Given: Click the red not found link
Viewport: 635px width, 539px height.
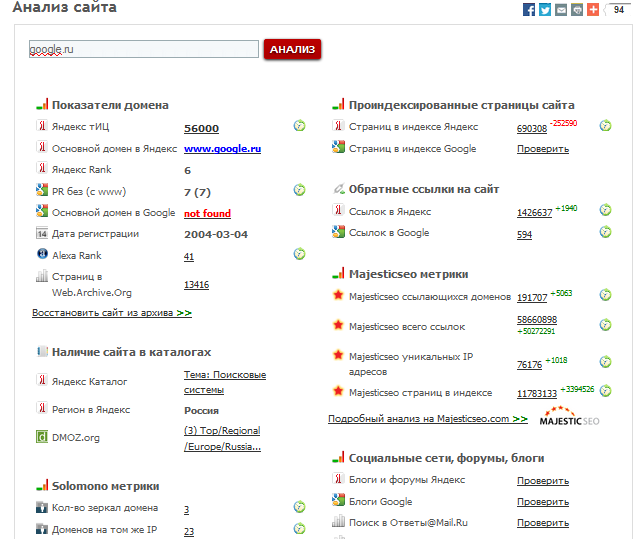Looking at the screenshot, I should 207,213.
